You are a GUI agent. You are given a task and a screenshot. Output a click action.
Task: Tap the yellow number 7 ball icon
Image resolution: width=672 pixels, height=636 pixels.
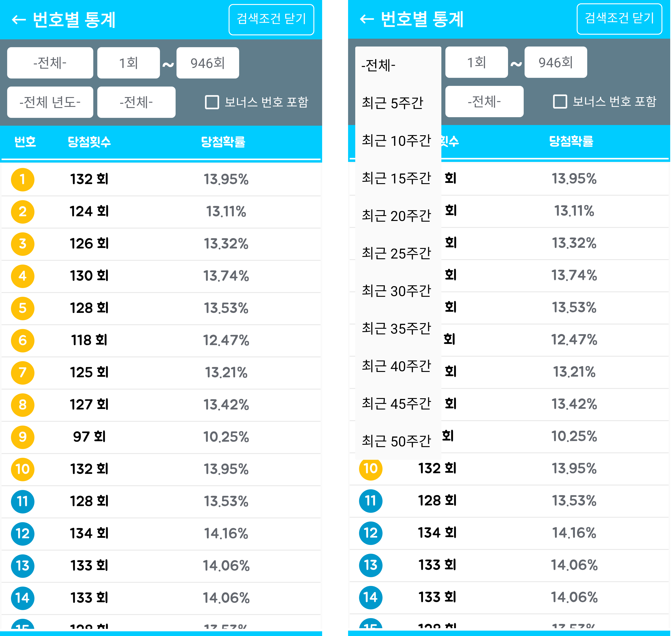click(x=23, y=373)
